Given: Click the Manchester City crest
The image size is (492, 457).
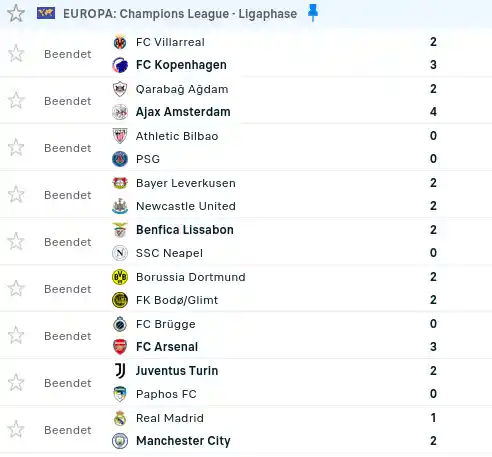Looking at the screenshot, I should click(120, 441).
